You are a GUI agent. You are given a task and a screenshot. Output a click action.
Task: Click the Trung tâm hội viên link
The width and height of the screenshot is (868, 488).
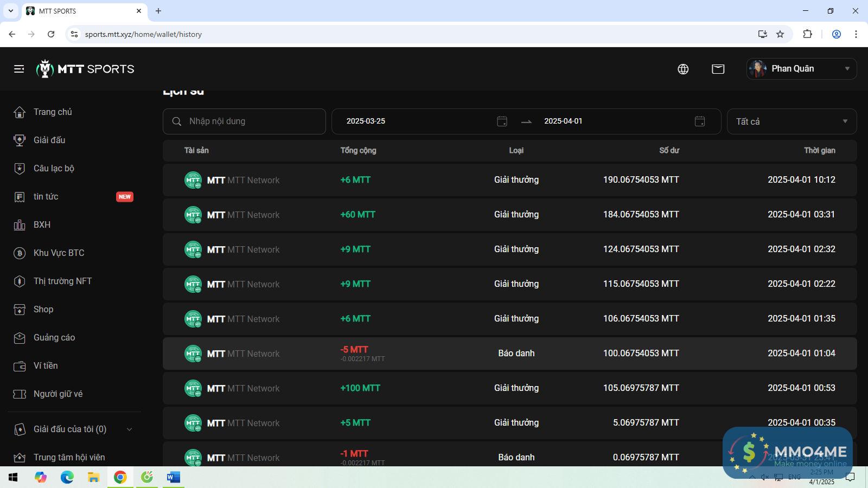click(x=69, y=457)
